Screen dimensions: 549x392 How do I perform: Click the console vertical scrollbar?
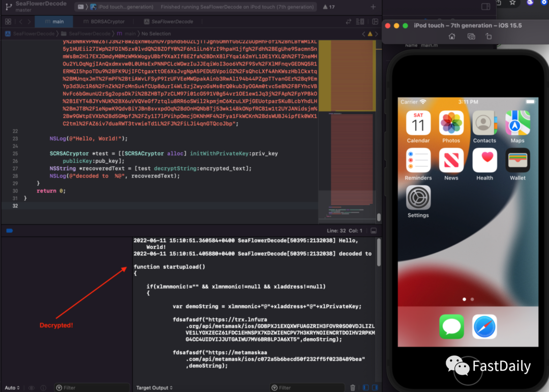[379, 253]
